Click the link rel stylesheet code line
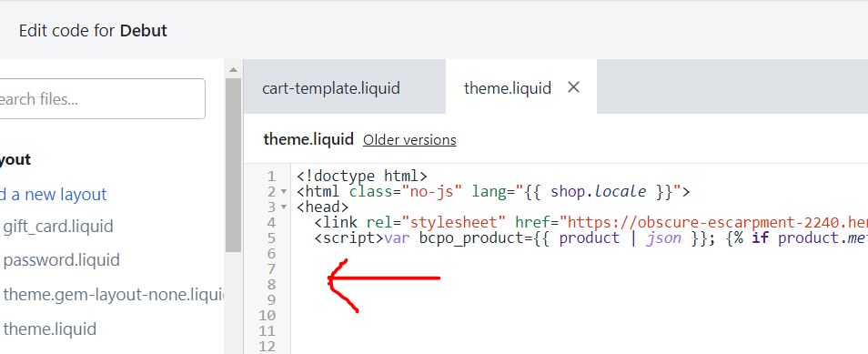Image resolution: width=868 pixels, height=354 pixels. tap(590, 223)
